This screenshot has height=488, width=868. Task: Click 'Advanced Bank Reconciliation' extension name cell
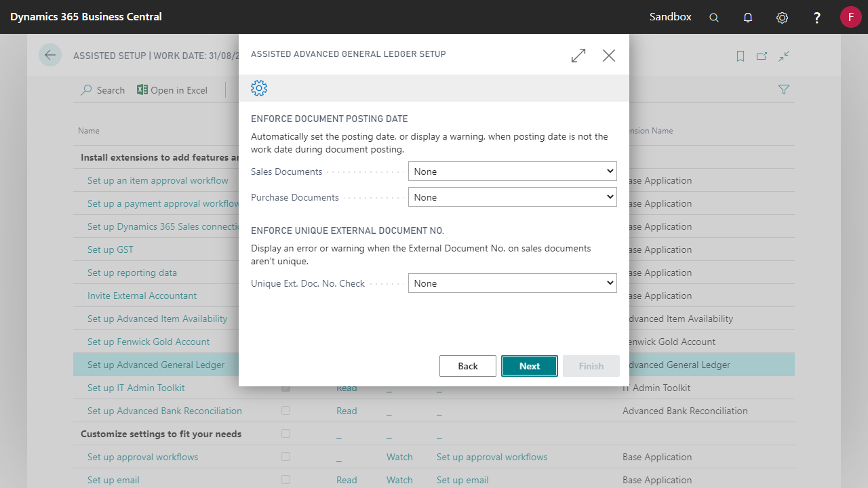[685, 411]
